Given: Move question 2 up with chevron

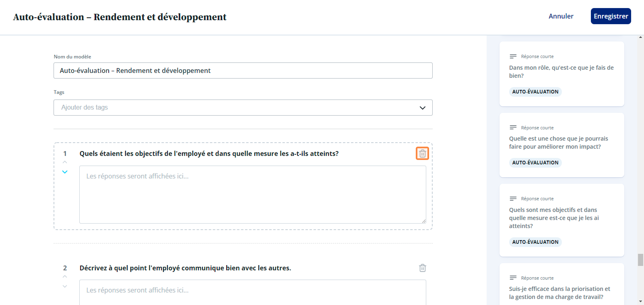Looking at the screenshot, I should 65,276.
